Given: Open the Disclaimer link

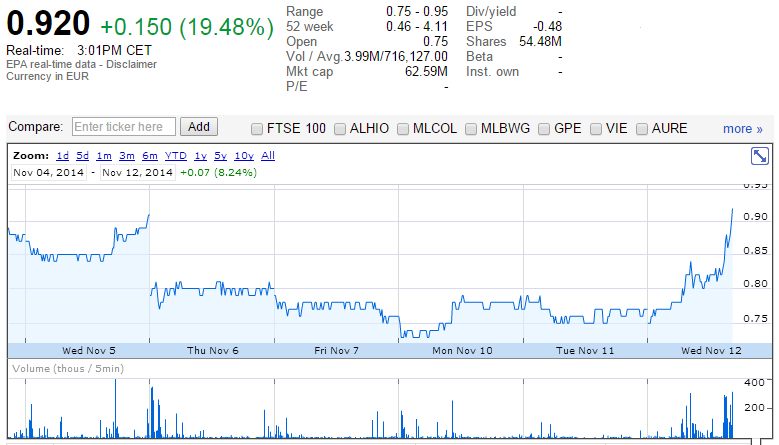Looking at the screenshot, I should click(131, 65).
